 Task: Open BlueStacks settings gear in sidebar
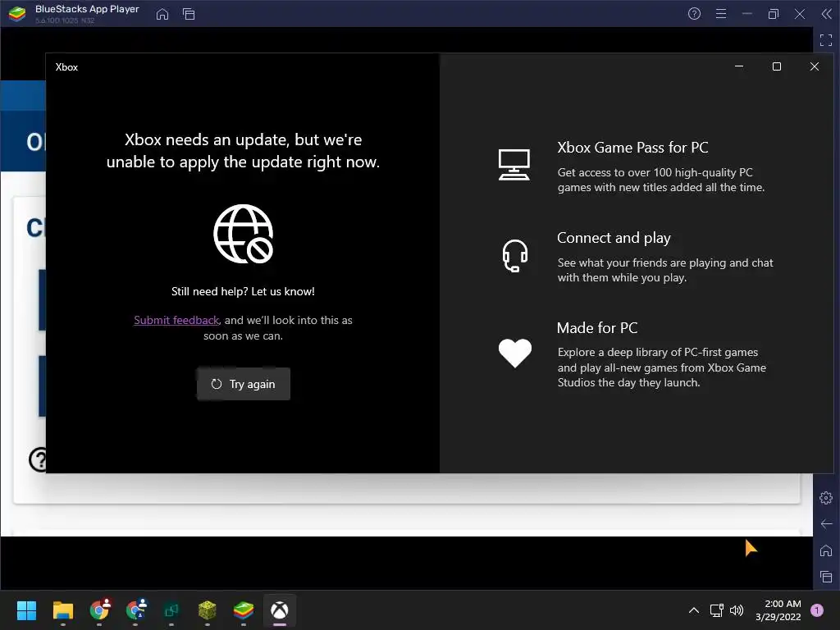[826, 498]
